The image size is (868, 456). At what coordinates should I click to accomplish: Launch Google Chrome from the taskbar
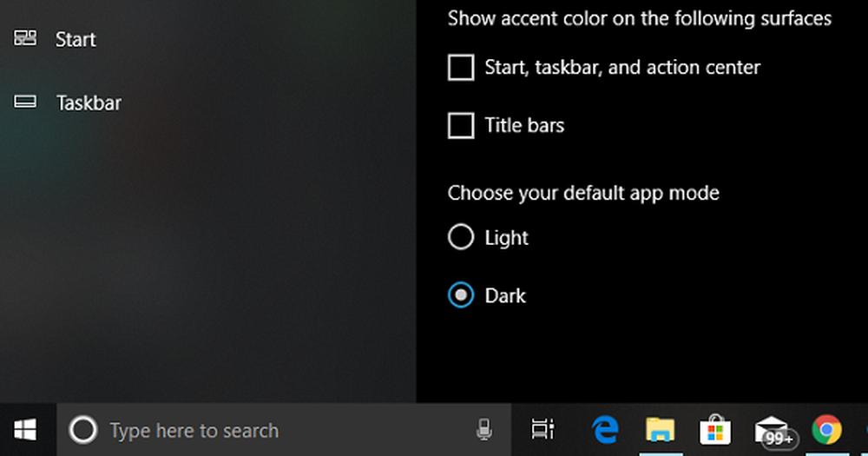827,430
